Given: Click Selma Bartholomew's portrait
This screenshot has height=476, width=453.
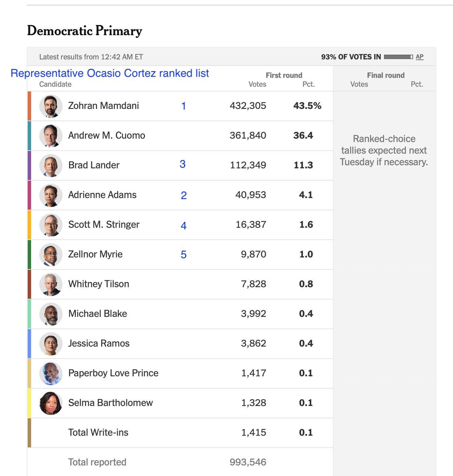Looking at the screenshot, I should [x=51, y=403].
